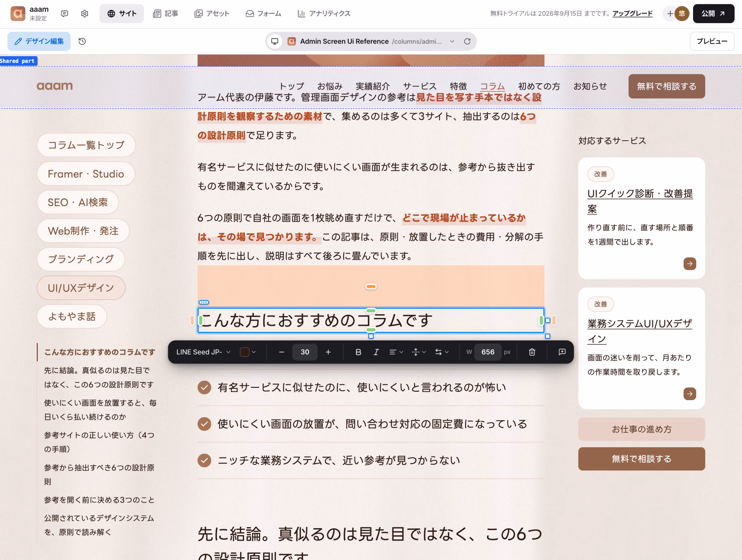The image size is (742, 560).
Task: Open text alignment dropdown
Action: point(396,352)
